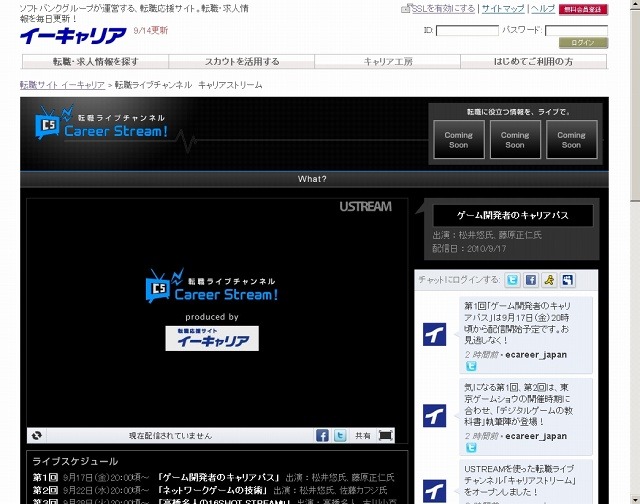Click SSLを有効にする link
The width and height of the screenshot is (640, 504).
click(x=443, y=9)
